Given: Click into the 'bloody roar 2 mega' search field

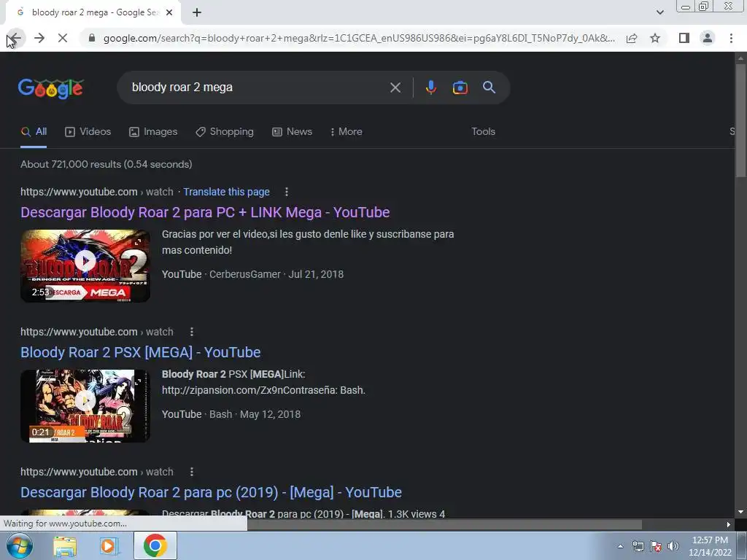Looking at the screenshot, I should [x=258, y=87].
